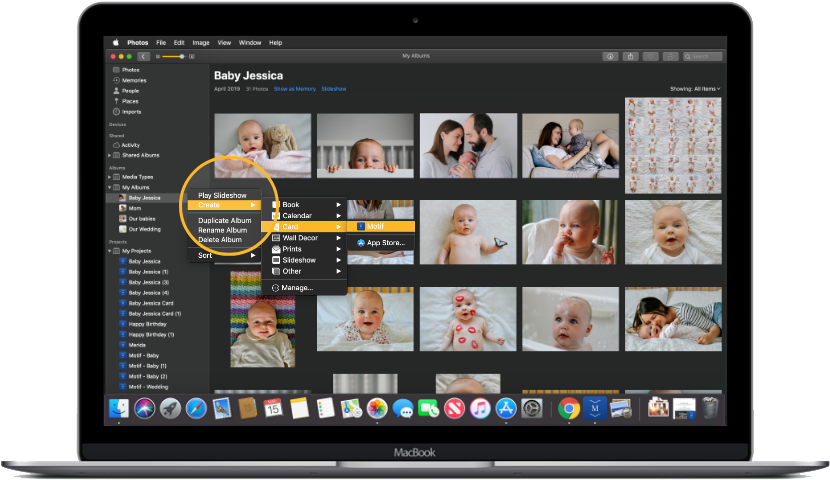
Task: Collapse the My Albums disclosure triangle
Action: click(x=110, y=187)
